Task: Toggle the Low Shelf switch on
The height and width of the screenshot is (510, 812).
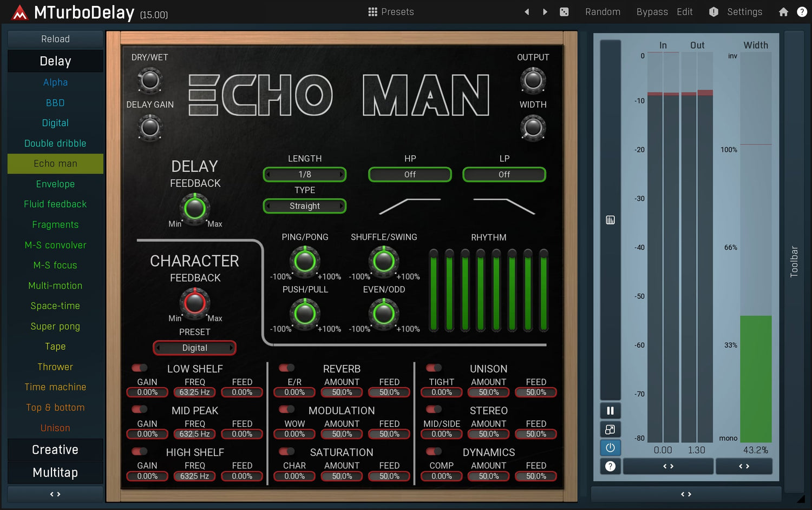Action: click(140, 368)
